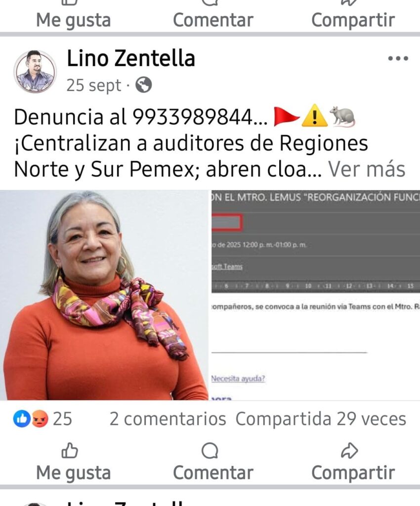Open the photo of woman in orange sweater
Screen dimensions: 420x506
pos(104,295)
